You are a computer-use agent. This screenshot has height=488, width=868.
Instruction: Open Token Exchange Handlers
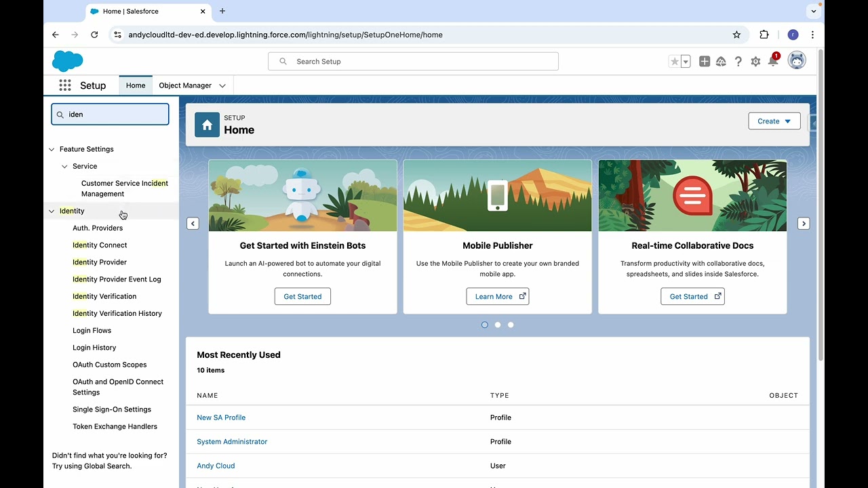click(115, 426)
